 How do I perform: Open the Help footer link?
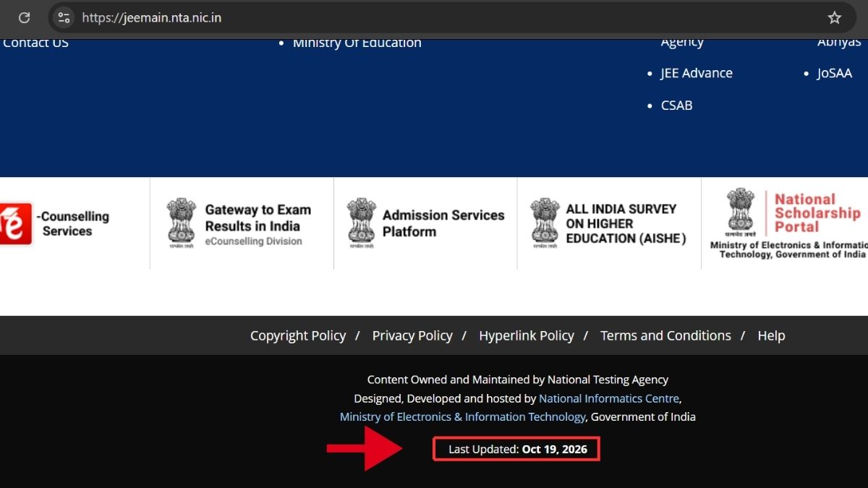click(771, 335)
